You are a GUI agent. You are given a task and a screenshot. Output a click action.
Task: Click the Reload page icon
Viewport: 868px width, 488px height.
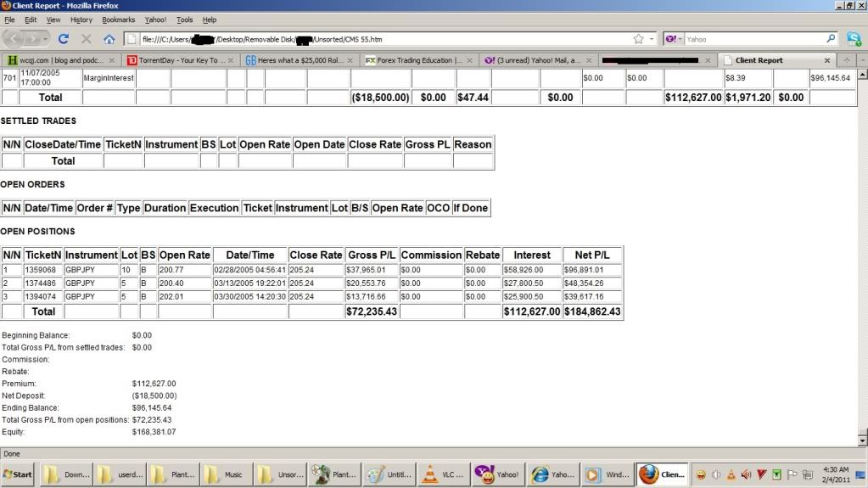[x=63, y=39]
